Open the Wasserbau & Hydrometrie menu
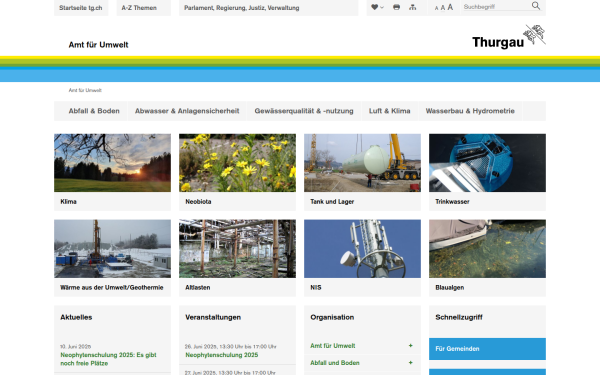Screen dimensions: 600x375 point(470,111)
